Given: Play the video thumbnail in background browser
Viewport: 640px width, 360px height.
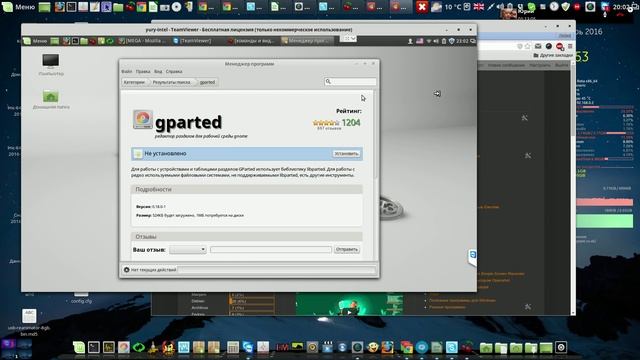Looking at the screenshot, I should coord(349,305).
